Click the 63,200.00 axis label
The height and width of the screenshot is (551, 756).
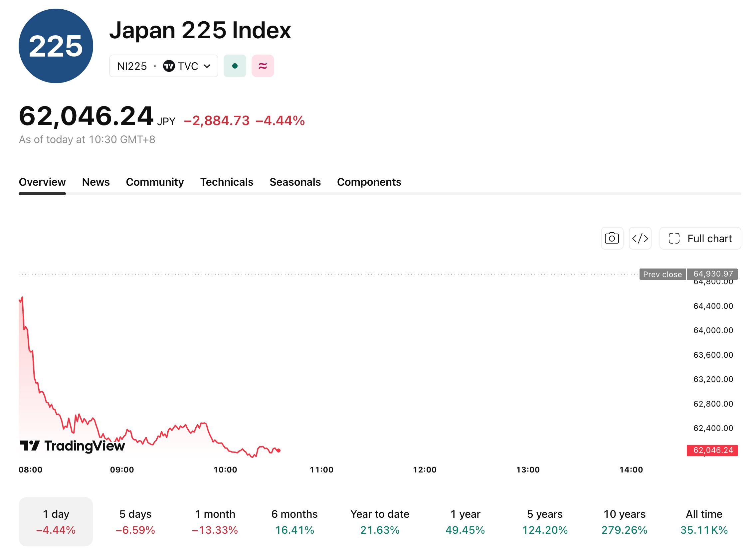[713, 379]
